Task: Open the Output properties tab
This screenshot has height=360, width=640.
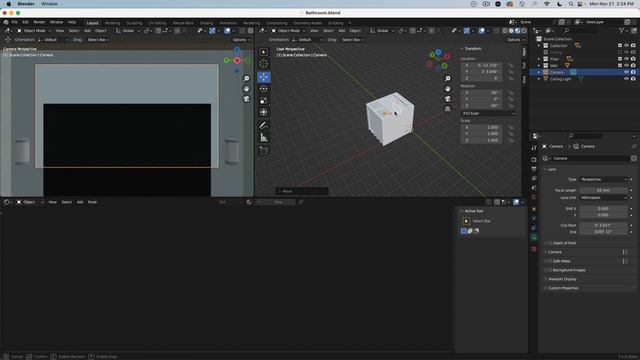Action: click(534, 169)
